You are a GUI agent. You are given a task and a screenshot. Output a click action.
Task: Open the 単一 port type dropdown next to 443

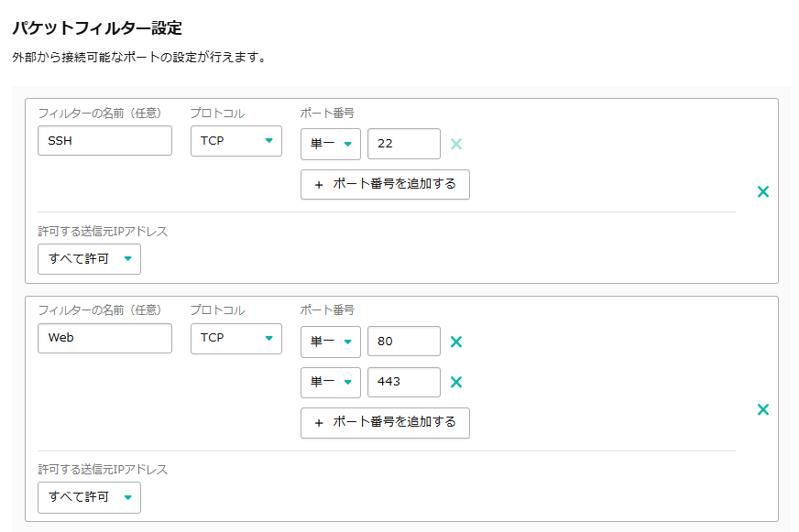click(x=330, y=382)
